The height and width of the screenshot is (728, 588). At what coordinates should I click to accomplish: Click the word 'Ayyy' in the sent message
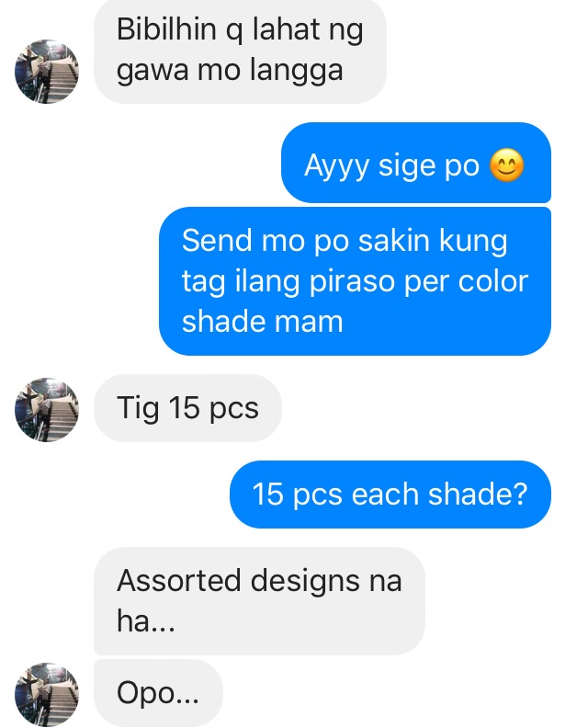336,166
